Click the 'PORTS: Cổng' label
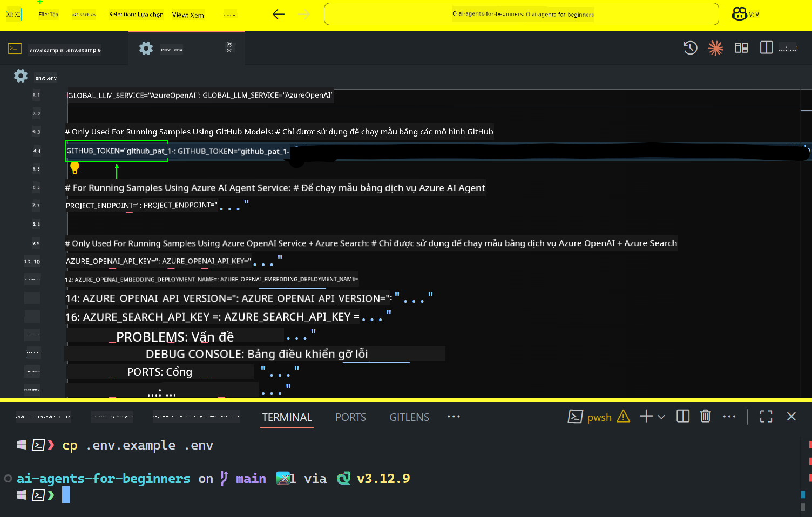 [x=159, y=372]
